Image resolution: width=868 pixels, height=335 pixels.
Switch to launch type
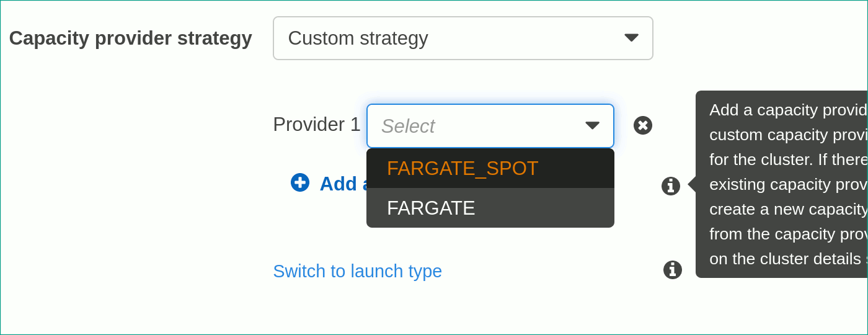click(x=357, y=271)
